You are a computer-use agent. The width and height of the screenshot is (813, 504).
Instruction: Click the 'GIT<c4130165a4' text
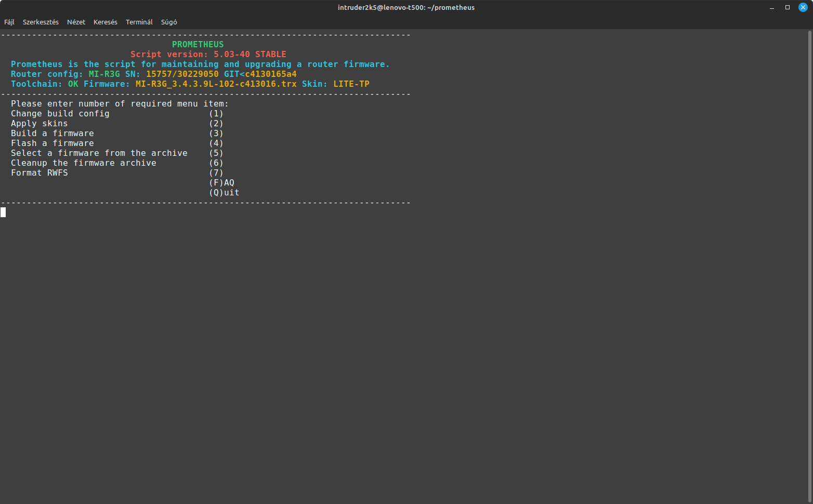tap(260, 74)
